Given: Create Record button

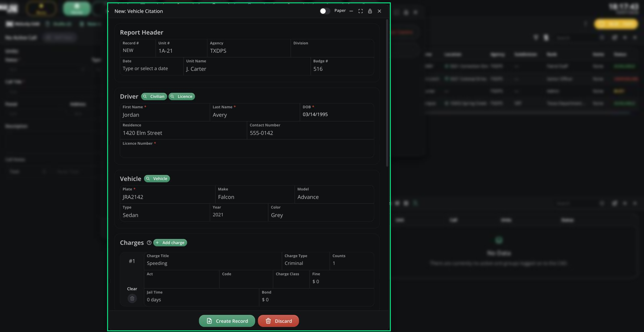Looking at the screenshot, I should coord(227,321).
